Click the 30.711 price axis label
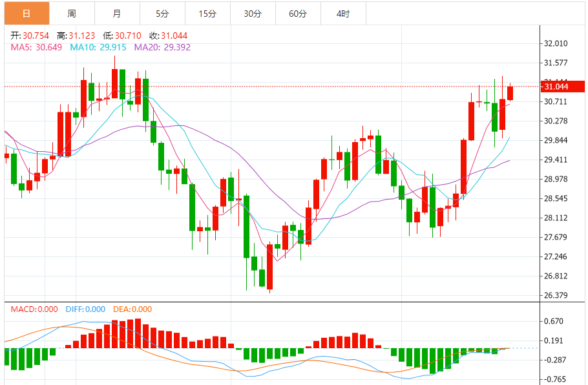 click(x=556, y=101)
